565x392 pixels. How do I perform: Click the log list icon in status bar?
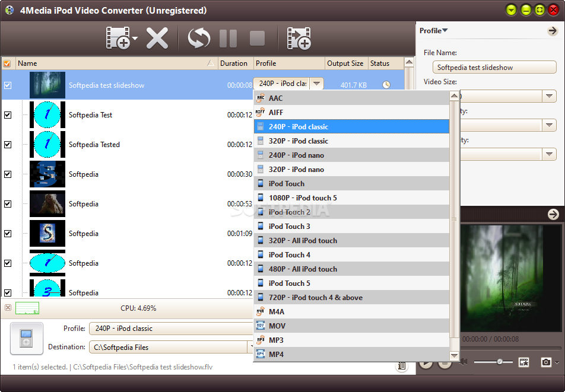click(401, 366)
